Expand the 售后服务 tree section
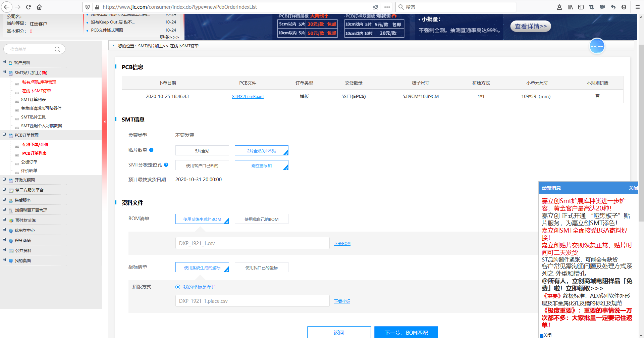Screen dimensions: 644x338 click(4, 200)
